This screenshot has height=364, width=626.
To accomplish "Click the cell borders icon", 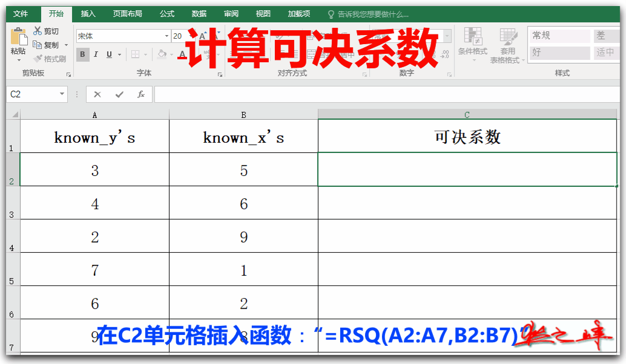I will (x=136, y=54).
